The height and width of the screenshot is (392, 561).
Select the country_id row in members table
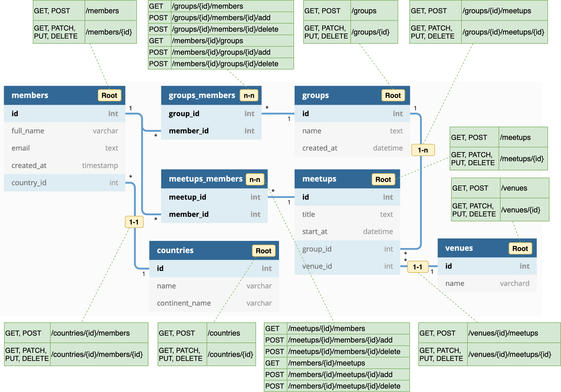[64, 183]
